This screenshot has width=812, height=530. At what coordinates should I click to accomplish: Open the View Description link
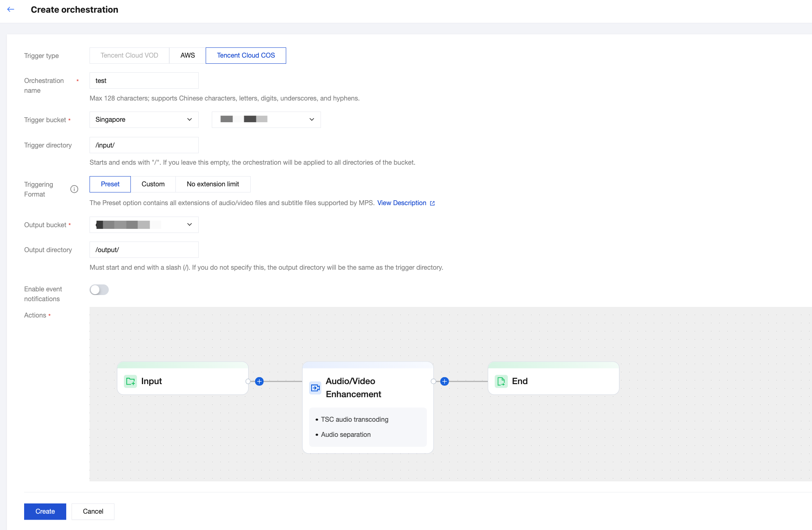(x=402, y=203)
